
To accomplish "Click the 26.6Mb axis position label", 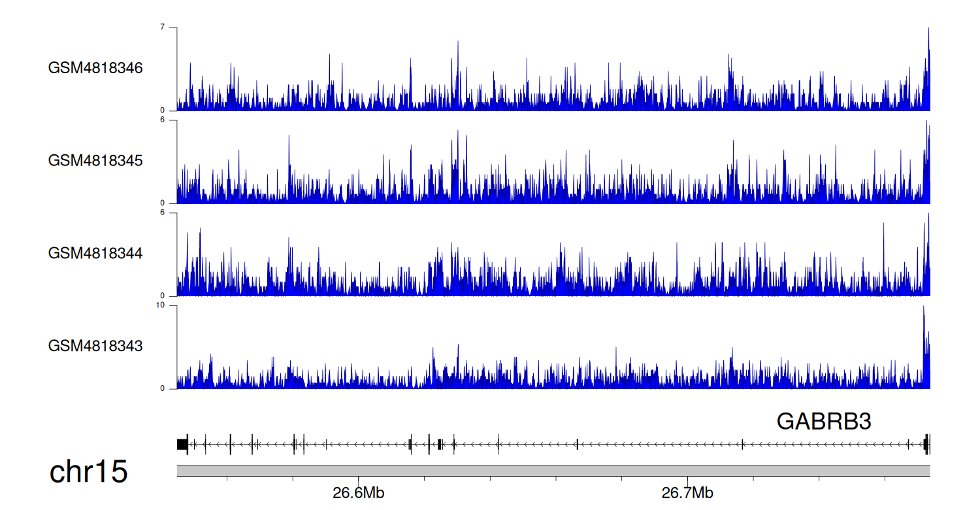I will (359, 493).
